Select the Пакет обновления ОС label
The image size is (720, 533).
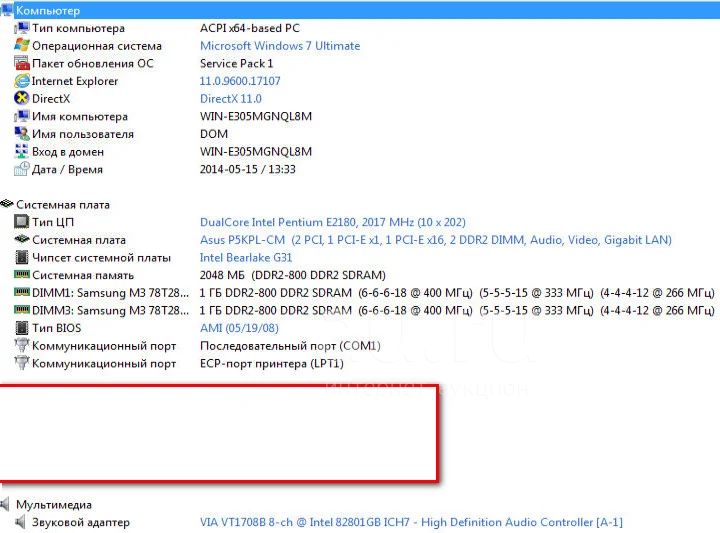[x=93, y=63]
